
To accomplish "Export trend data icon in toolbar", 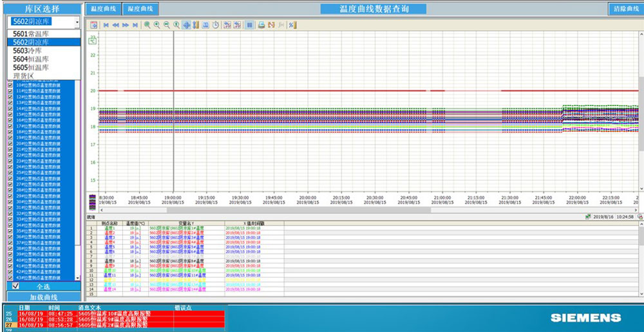I will click(271, 25).
